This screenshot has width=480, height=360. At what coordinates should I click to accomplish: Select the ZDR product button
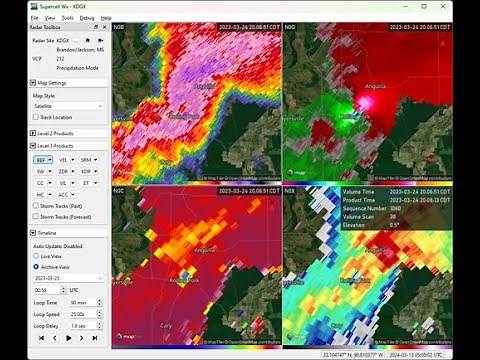[x=63, y=171]
